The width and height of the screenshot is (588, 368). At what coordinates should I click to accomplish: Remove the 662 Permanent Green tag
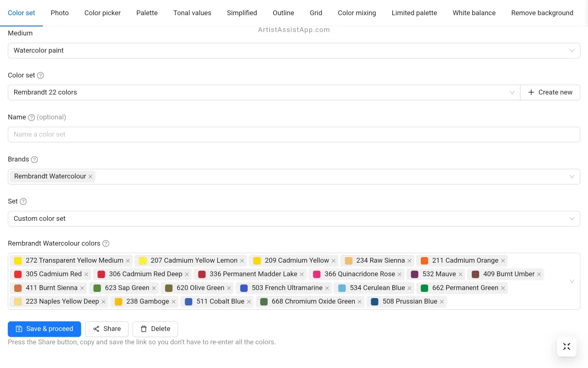pos(503,288)
